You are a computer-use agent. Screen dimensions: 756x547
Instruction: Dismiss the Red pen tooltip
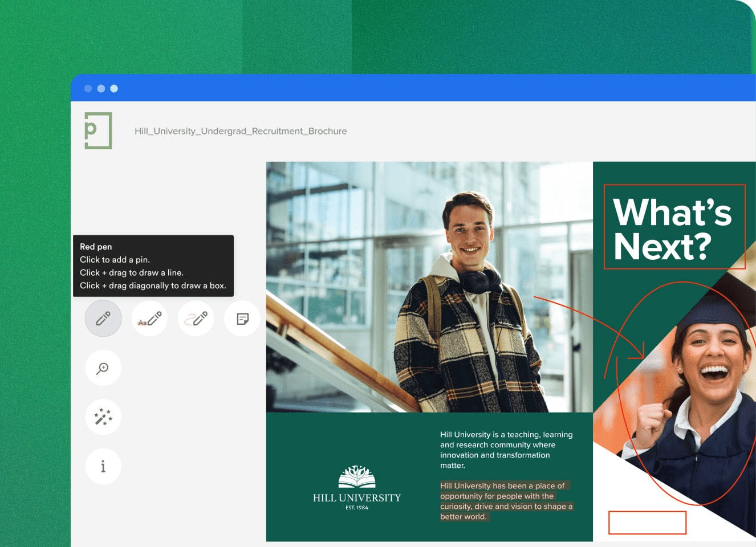(x=153, y=266)
